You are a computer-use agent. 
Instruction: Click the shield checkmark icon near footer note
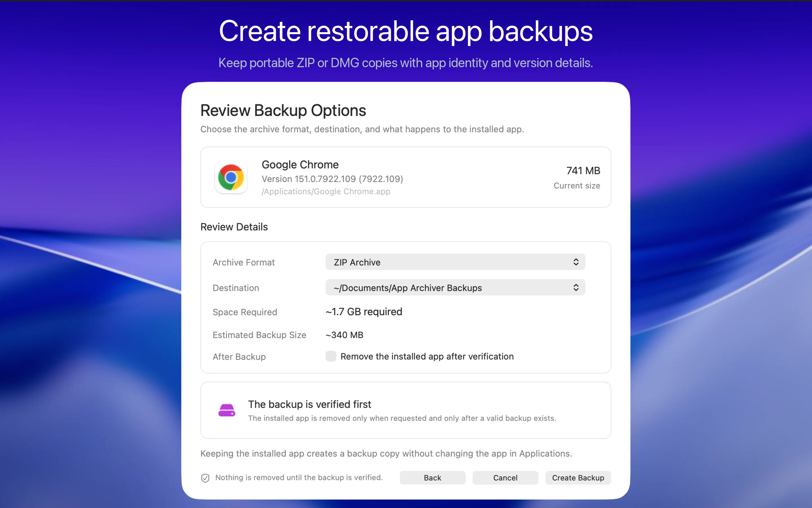(205, 478)
